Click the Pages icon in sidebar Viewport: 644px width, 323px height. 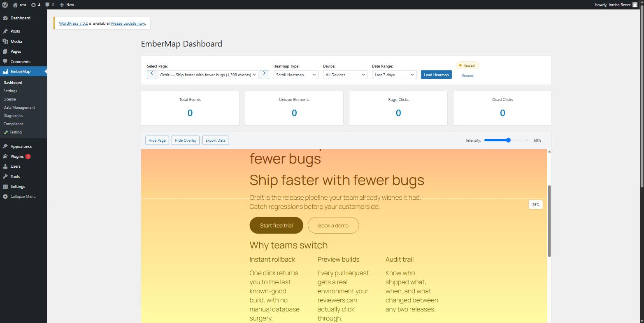click(x=5, y=51)
